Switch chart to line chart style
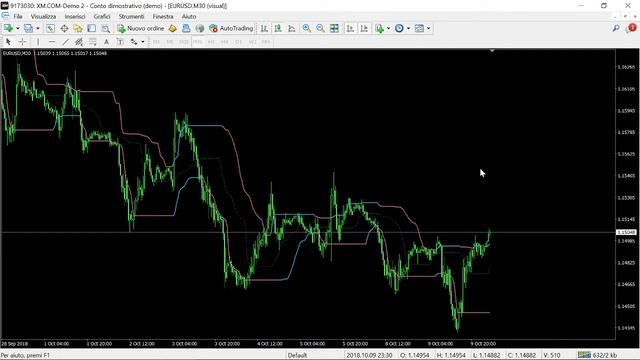The height and width of the screenshot is (360, 640). pos(292,28)
